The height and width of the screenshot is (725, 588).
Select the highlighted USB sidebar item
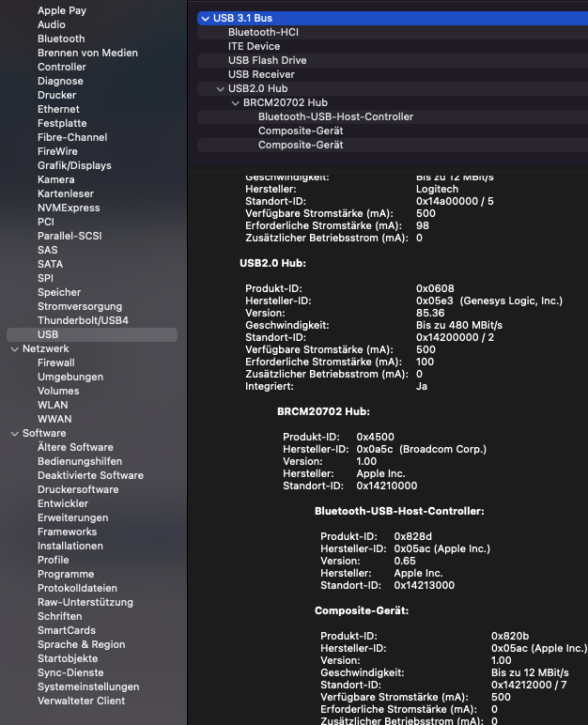(x=92, y=334)
